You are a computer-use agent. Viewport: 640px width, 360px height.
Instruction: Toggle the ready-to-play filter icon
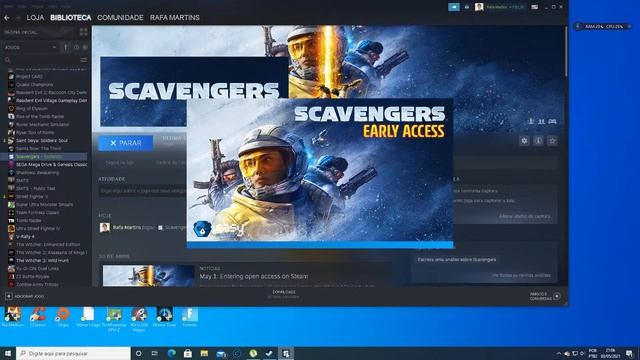[x=85, y=47]
